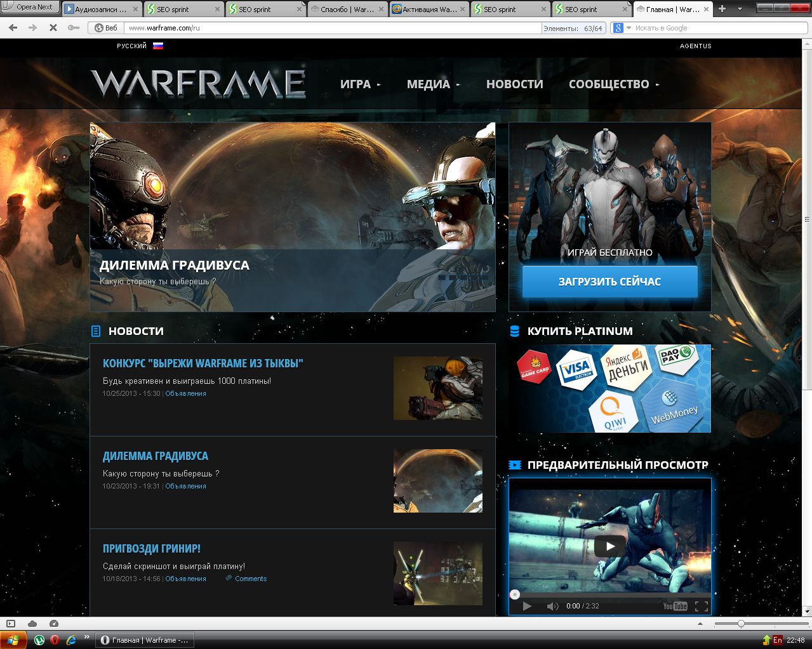This screenshot has height=649, width=812.
Task: Click the QIWI payment icon
Action: (614, 412)
